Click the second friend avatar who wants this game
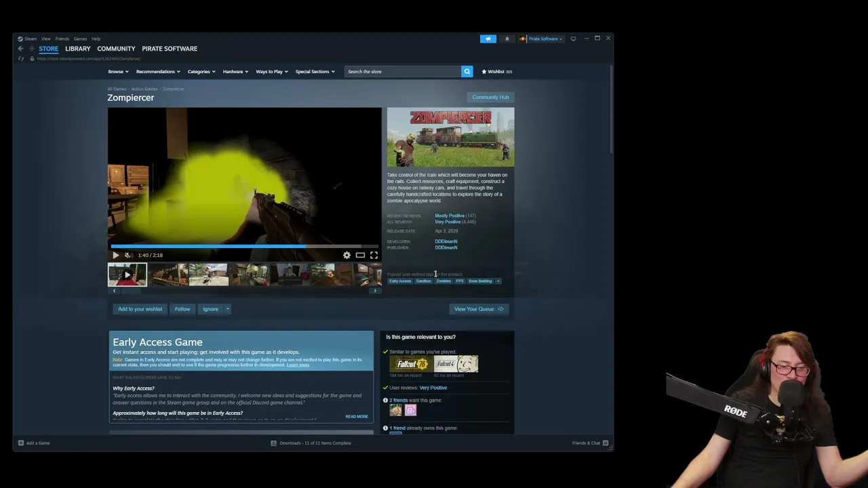This screenshot has width=868, height=488. pyautogui.click(x=410, y=410)
